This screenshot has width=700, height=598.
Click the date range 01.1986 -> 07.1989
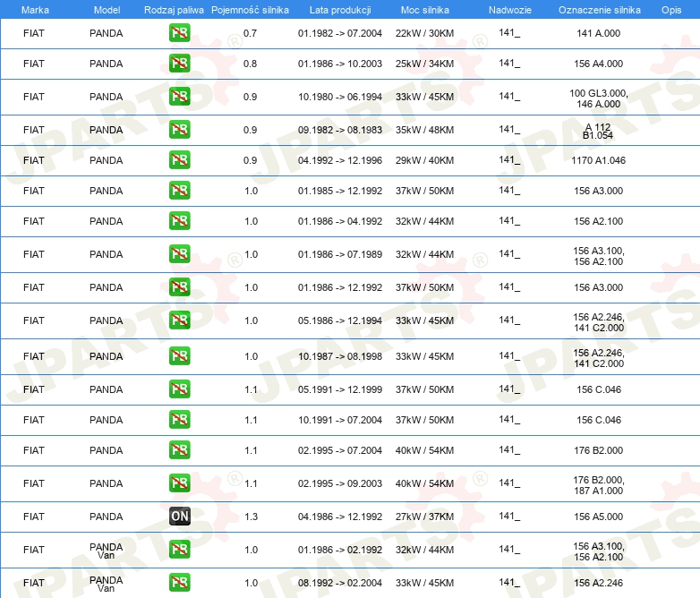pos(340,254)
